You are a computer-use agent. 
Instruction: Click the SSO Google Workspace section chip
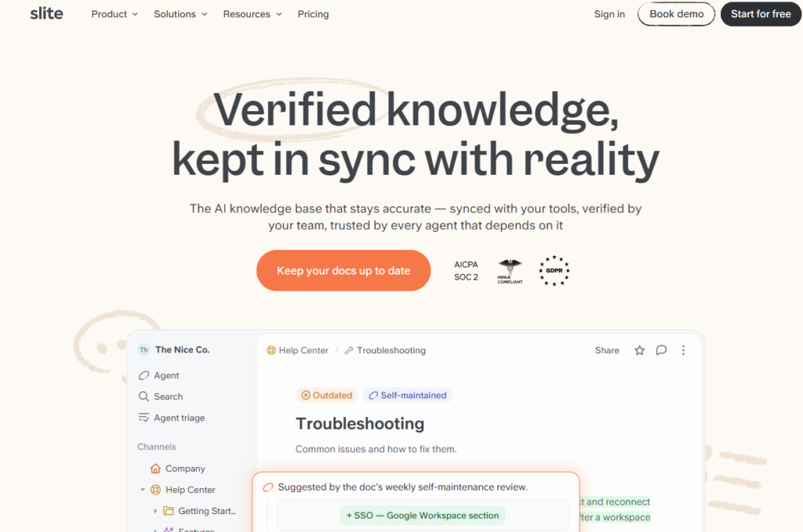tap(423, 516)
